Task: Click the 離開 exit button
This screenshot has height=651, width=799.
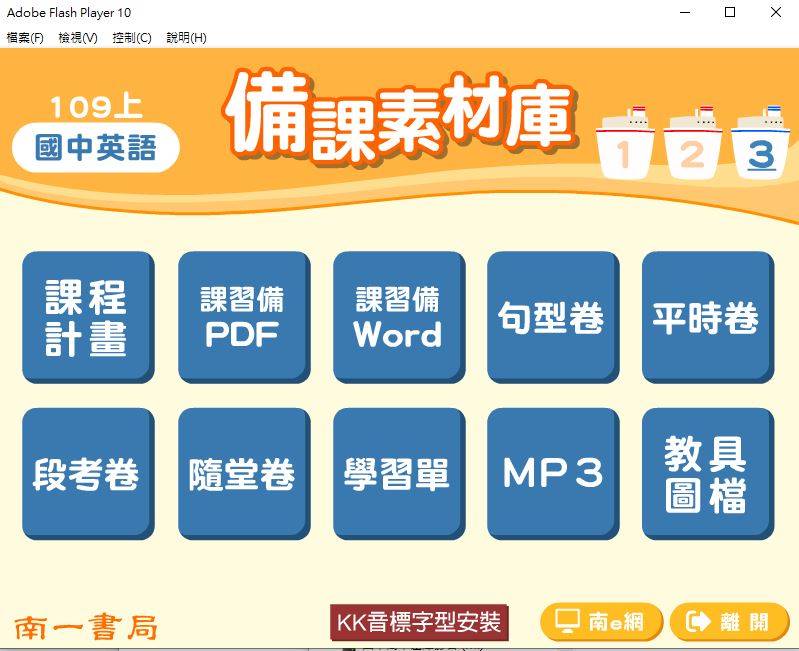Action: click(730, 621)
